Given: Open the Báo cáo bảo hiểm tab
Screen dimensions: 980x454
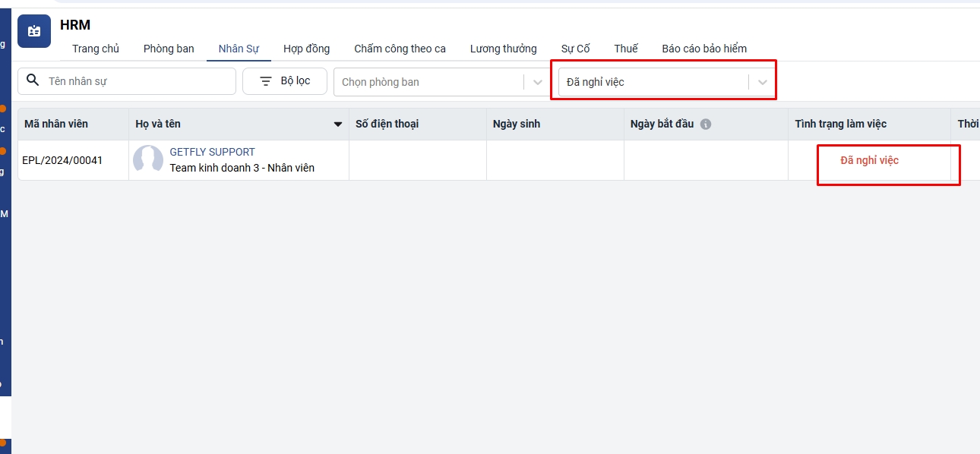Looking at the screenshot, I should [704, 49].
